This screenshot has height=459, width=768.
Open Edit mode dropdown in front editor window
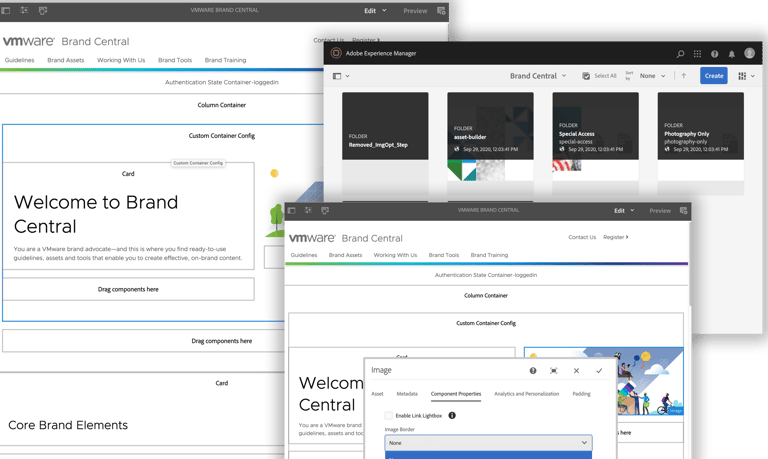point(624,211)
